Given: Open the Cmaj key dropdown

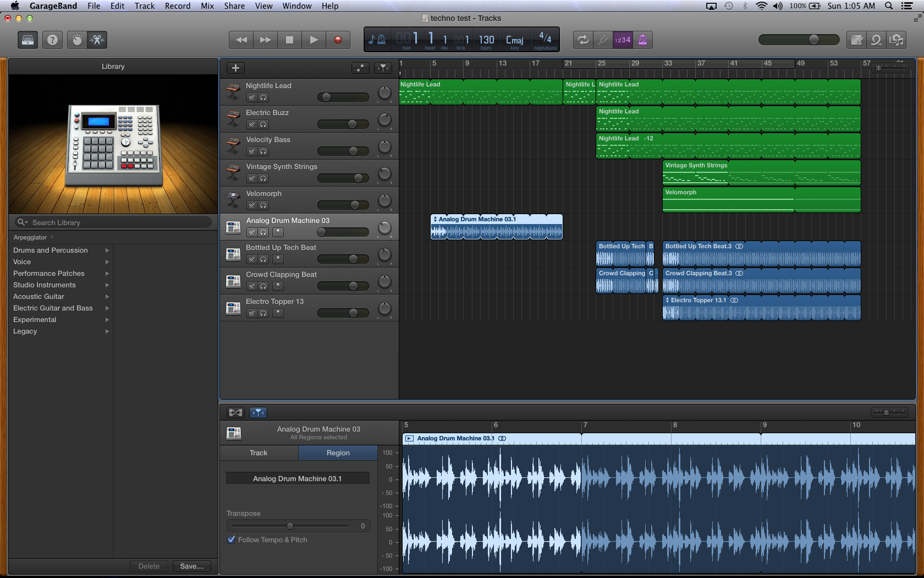Looking at the screenshot, I should click(515, 40).
